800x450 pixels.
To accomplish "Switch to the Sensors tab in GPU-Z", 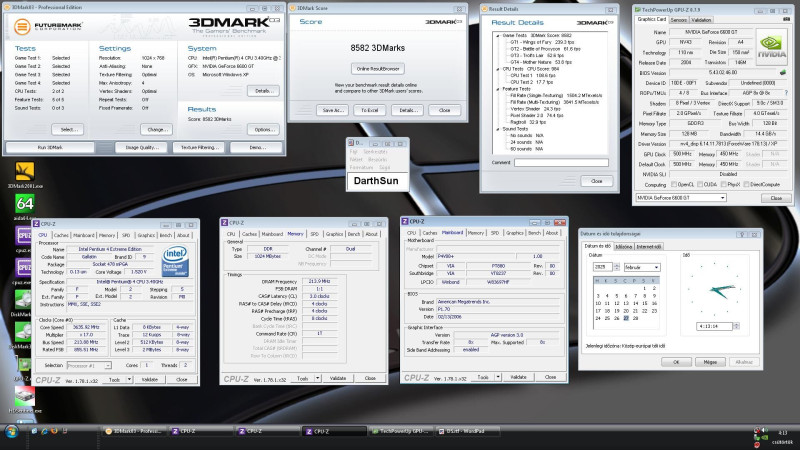I will click(678, 20).
